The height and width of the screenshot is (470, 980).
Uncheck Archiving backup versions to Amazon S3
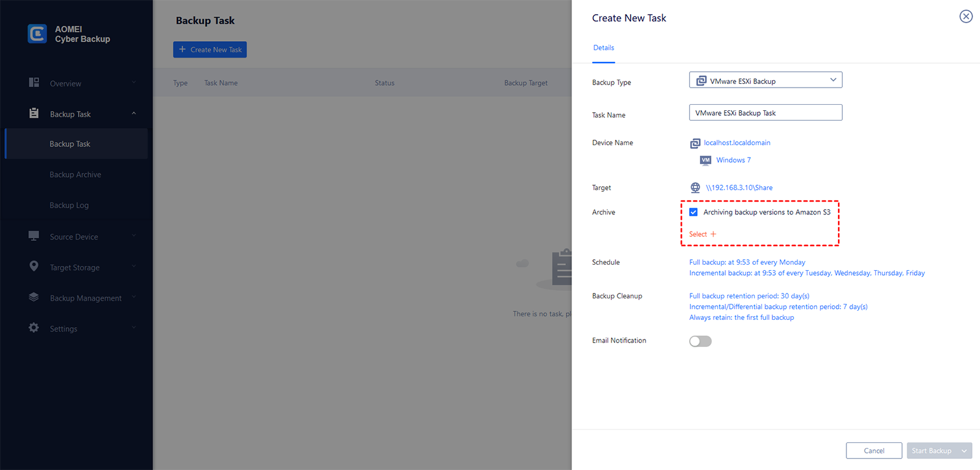pos(693,212)
